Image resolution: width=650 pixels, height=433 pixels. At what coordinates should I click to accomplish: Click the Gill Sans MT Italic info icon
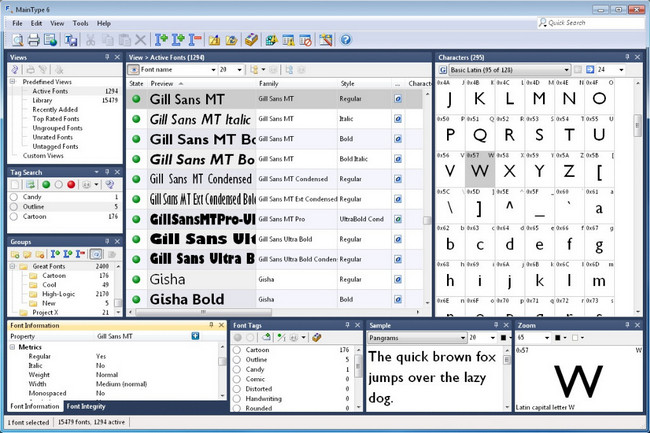coord(398,119)
